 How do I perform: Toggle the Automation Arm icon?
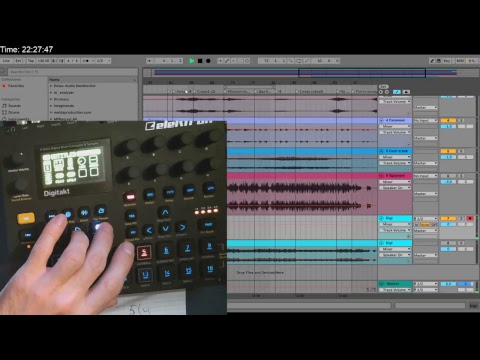(227, 61)
